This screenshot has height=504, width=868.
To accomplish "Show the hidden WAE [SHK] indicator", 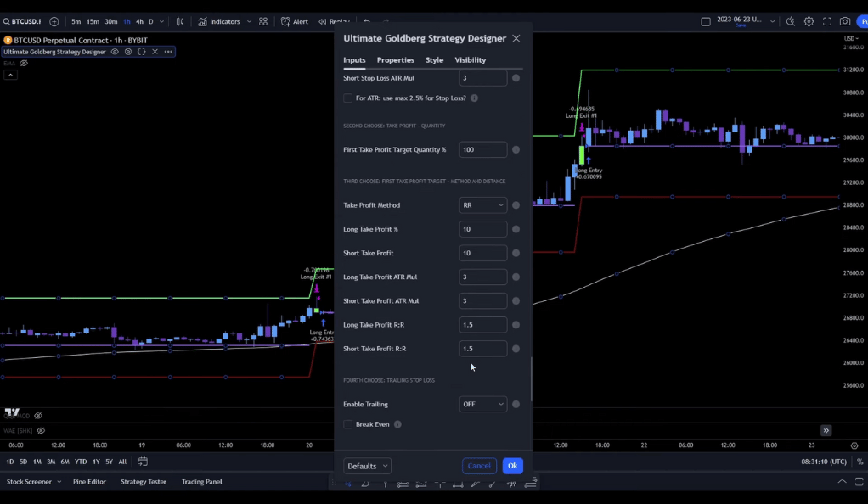I will click(x=41, y=430).
